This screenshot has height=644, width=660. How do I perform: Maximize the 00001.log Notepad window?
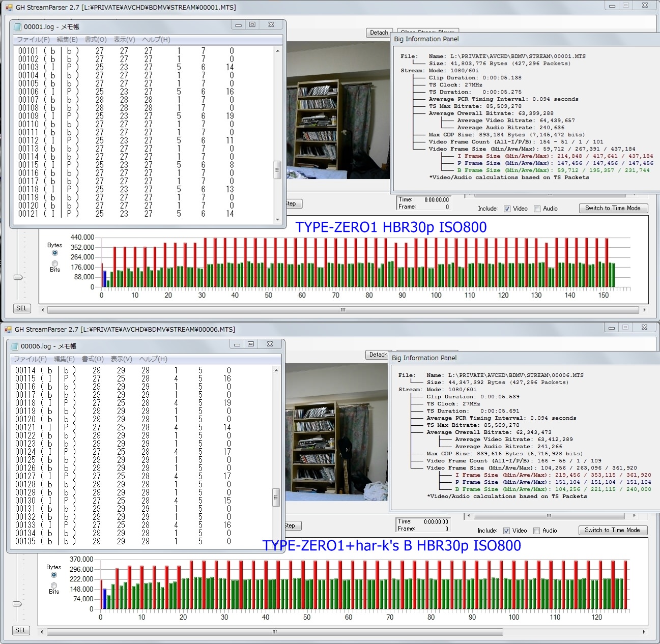[x=252, y=25]
